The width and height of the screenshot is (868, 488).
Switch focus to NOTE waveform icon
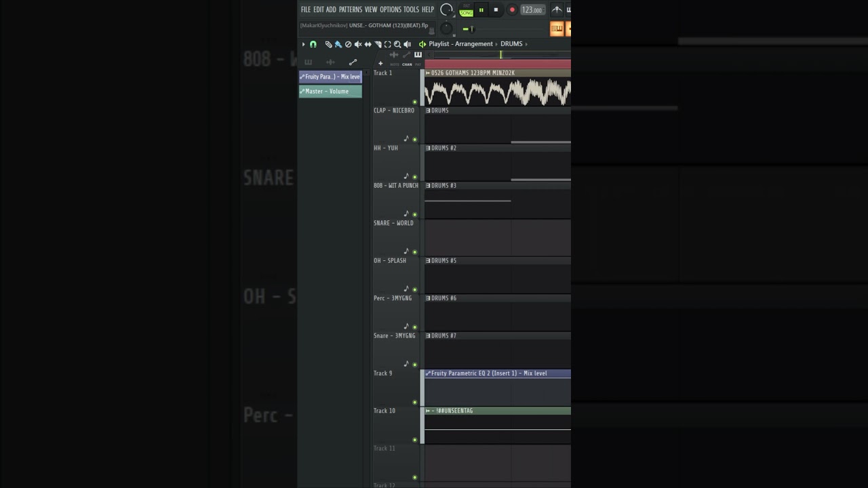coord(395,55)
